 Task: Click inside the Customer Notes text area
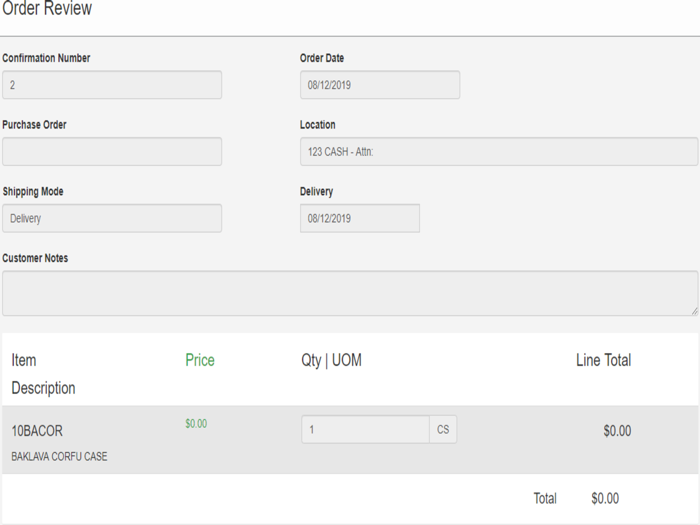pos(349,293)
